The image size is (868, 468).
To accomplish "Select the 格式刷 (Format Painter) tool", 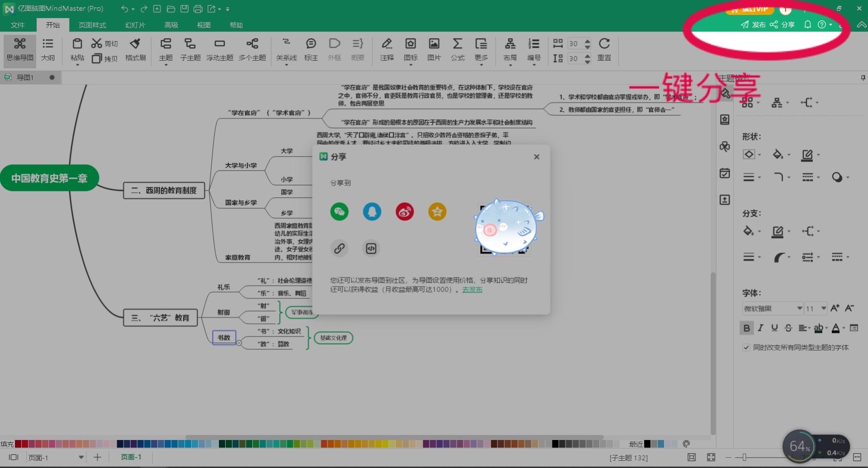I will (x=135, y=50).
